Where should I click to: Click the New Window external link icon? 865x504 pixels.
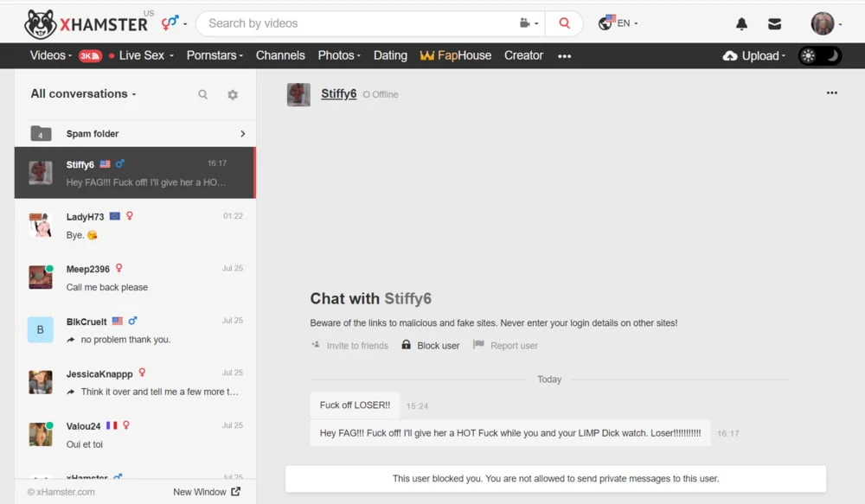tap(235, 492)
